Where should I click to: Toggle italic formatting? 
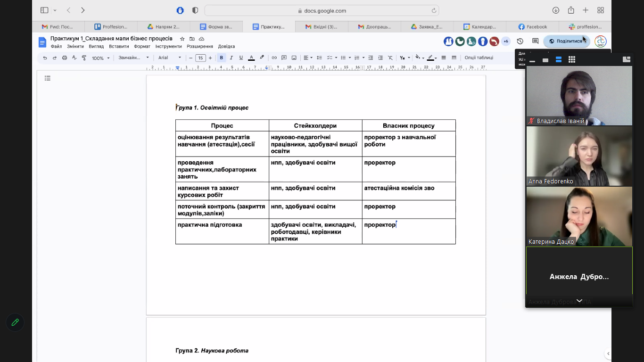tap(231, 58)
